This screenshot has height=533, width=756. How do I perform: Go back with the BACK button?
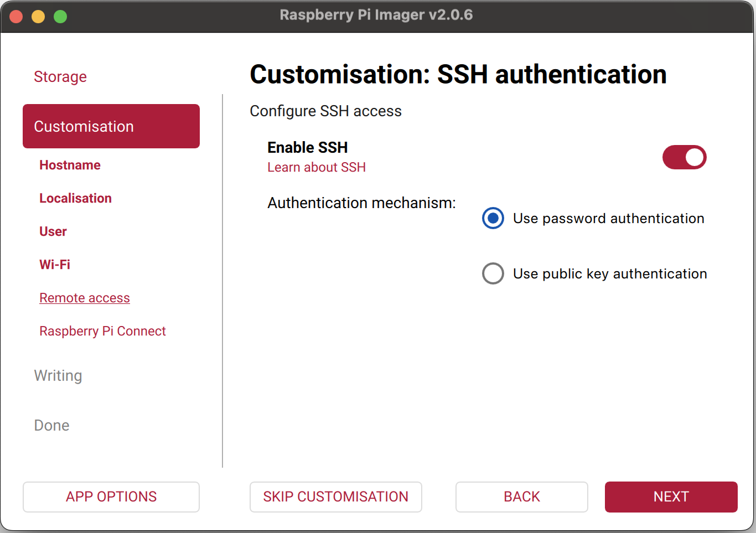522,496
